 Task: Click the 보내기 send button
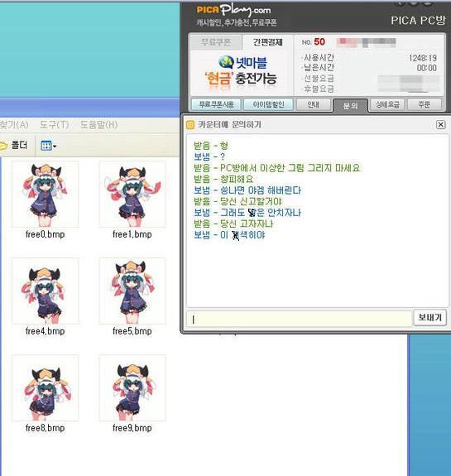(x=429, y=318)
